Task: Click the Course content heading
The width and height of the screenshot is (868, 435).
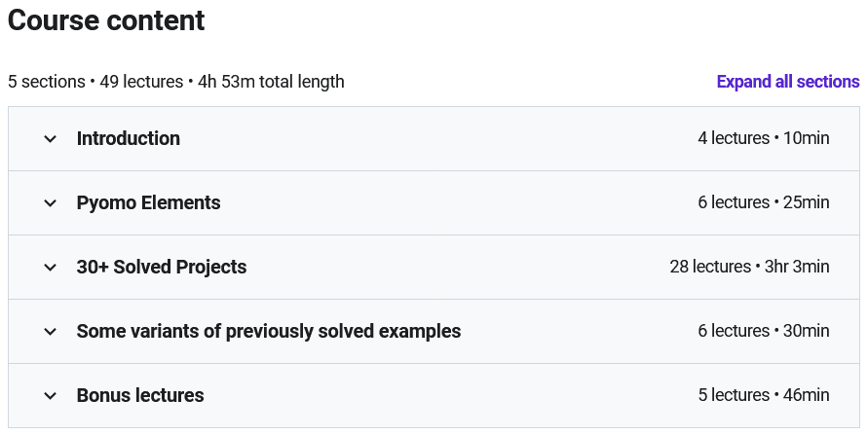Action: [x=106, y=20]
